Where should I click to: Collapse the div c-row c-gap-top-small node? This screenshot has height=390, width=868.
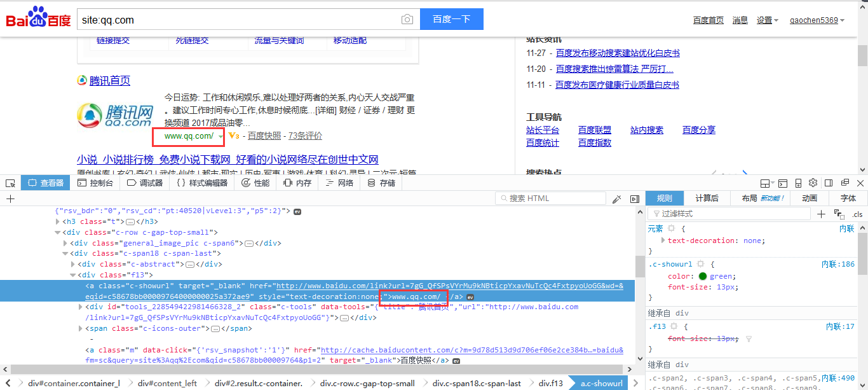[x=57, y=232]
